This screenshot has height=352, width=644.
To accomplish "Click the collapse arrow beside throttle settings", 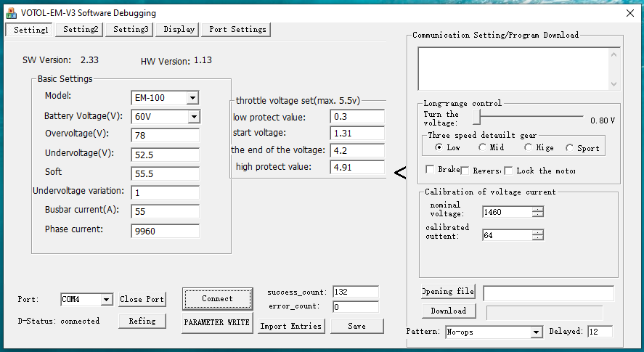I will (399, 173).
